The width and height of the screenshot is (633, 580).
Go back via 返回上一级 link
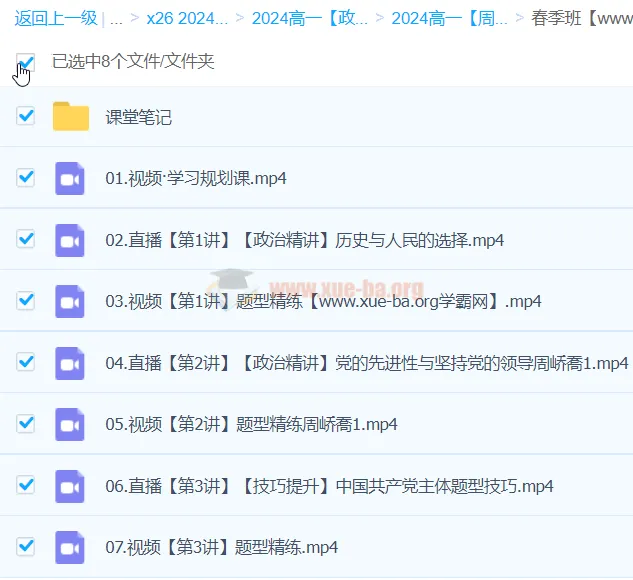56,18
